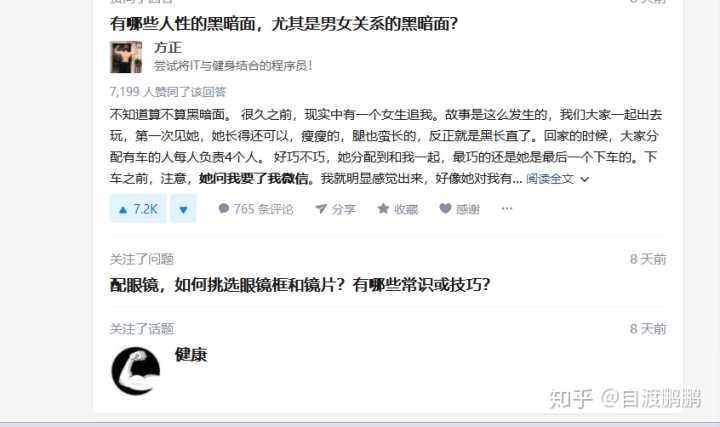Click the 收藏 collect label
This screenshot has width=720, height=427.
pos(406,209)
